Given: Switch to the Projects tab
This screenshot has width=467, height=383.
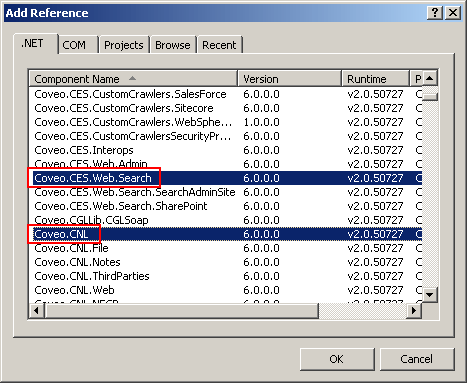Looking at the screenshot, I should coord(124,45).
